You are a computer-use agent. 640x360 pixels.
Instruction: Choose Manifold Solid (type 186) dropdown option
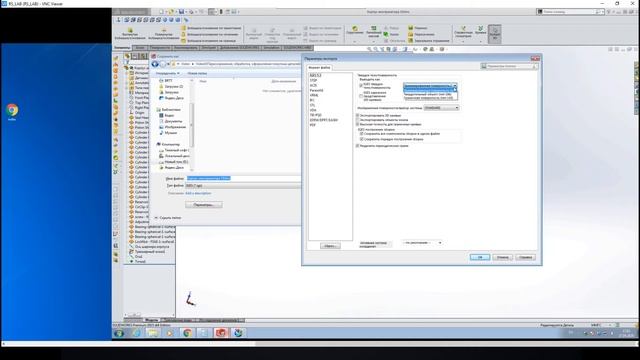[x=430, y=94]
